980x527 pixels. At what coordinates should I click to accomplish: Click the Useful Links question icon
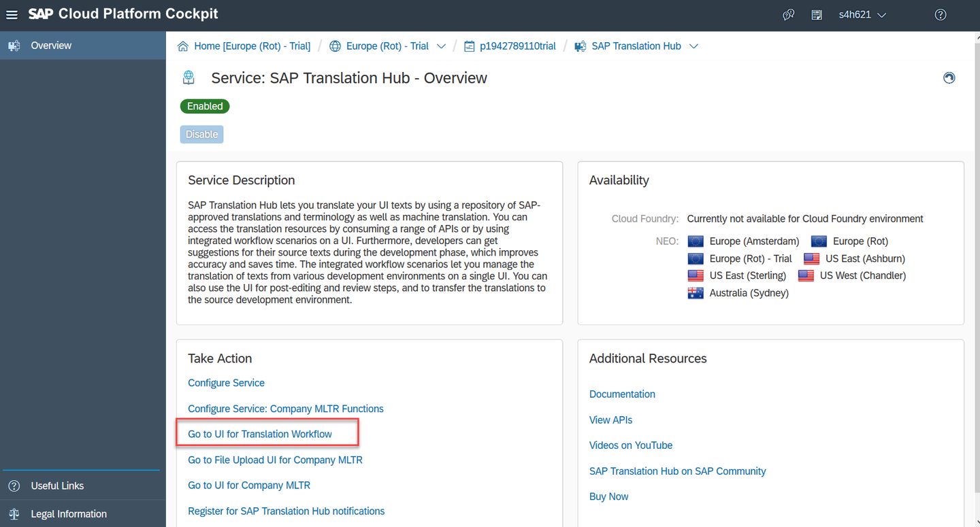tap(14, 486)
